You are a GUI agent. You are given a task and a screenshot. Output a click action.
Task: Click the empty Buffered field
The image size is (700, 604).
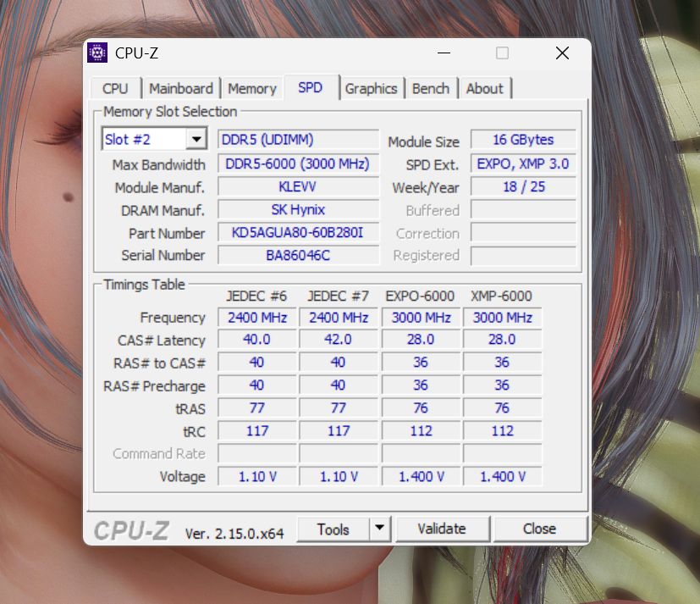click(523, 209)
